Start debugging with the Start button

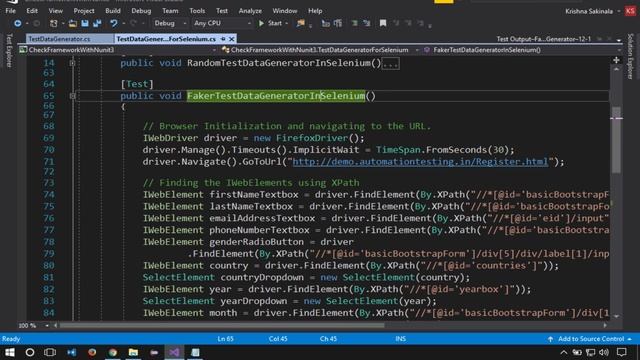[x=270, y=23]
